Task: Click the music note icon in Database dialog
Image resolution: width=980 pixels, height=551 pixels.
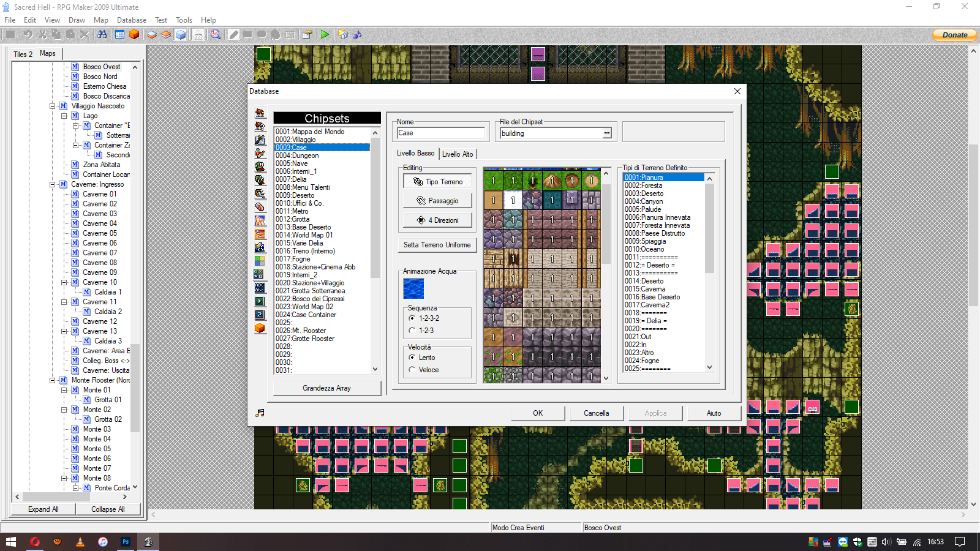Action: pyautogui.click(x=260, y=413)
